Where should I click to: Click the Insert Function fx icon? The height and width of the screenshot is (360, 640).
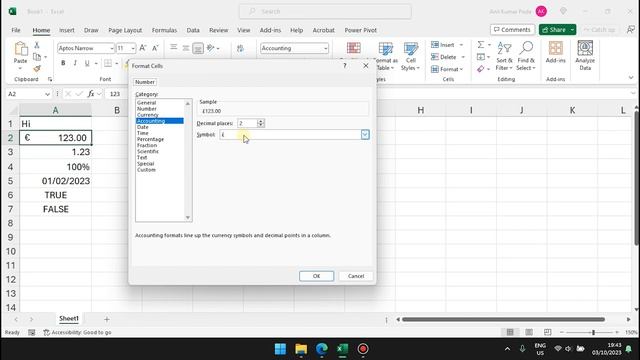coord(91,94)
